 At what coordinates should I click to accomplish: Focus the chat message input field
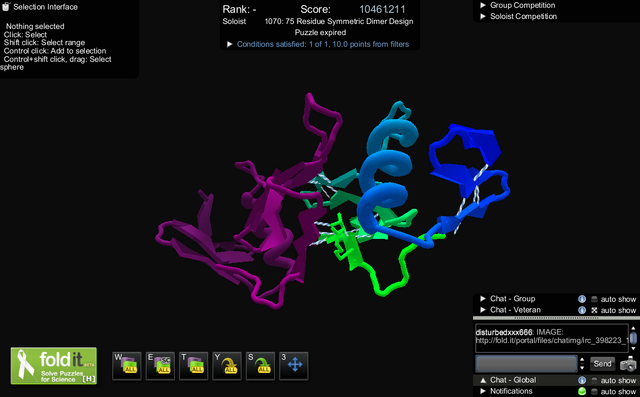(526, 364)
